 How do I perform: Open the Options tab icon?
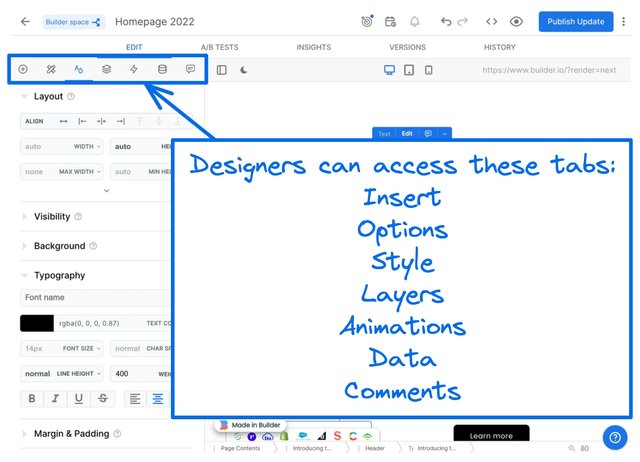[x=51, y=69]
